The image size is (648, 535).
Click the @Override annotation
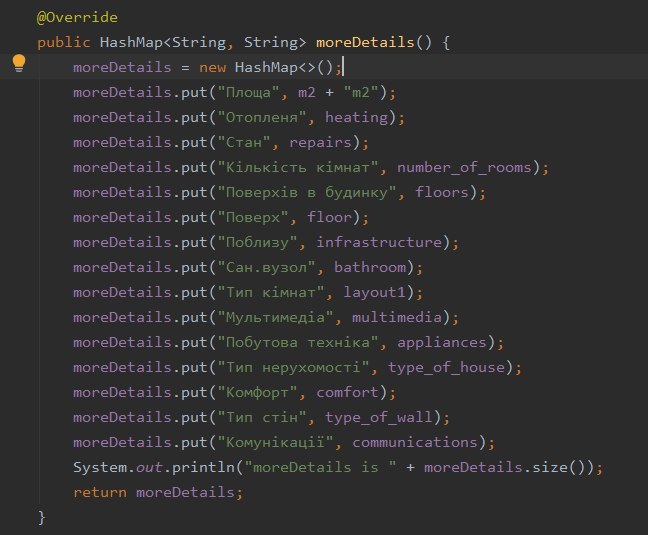(77, 17)
